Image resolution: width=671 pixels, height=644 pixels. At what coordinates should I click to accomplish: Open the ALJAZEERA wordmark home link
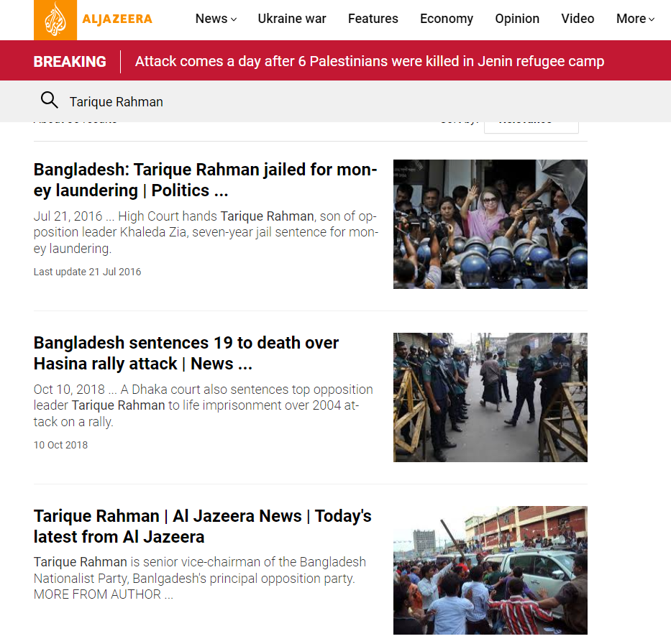click(117, 19)
